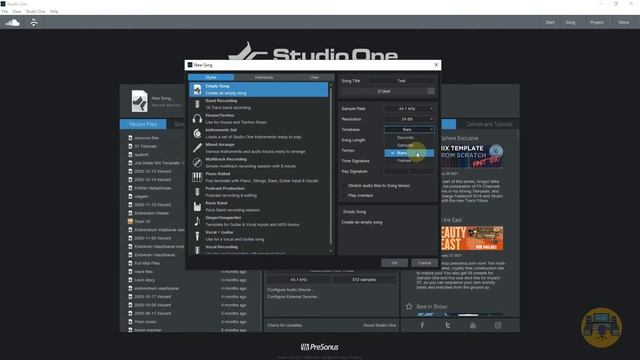Open the View menu

click(x=17, y=11)
